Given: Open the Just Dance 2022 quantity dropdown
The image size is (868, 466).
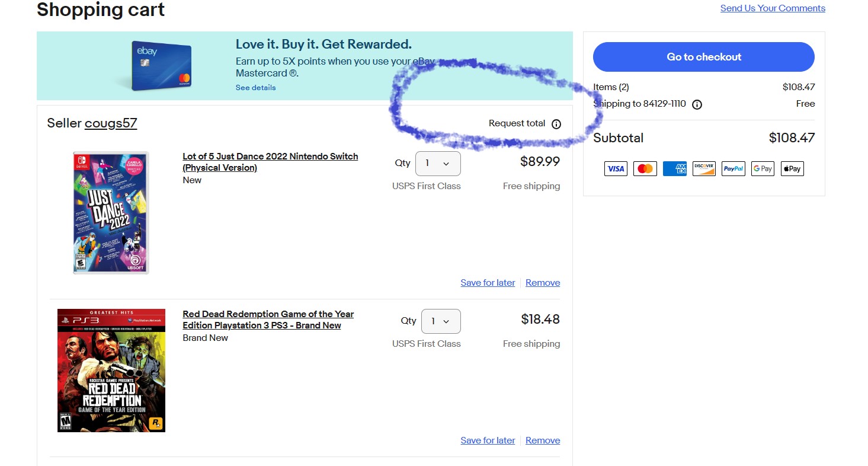Looking at the screenshot, I should point(438,164).
